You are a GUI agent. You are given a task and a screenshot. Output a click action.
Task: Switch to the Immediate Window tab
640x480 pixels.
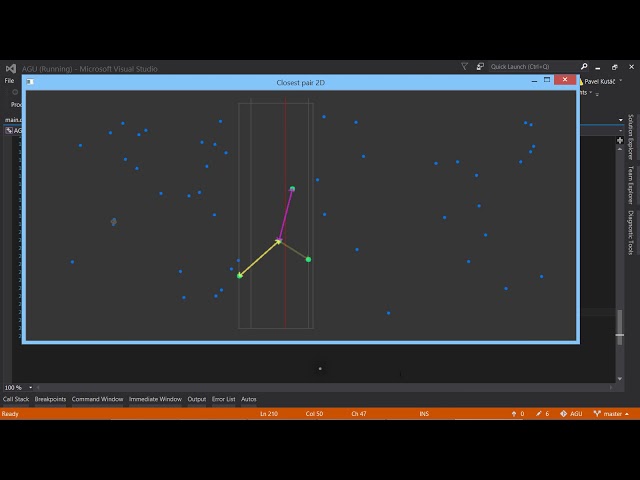pyautogui.click(x=155, y=399)
